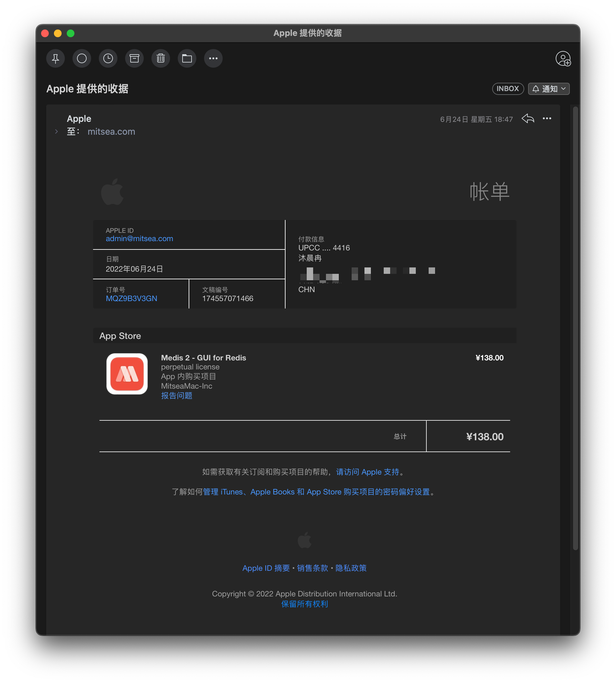Image resolution: width=616 pixels, height=683 pixels.
Task: Reply using the arrow icon
Action: [528, 118]
